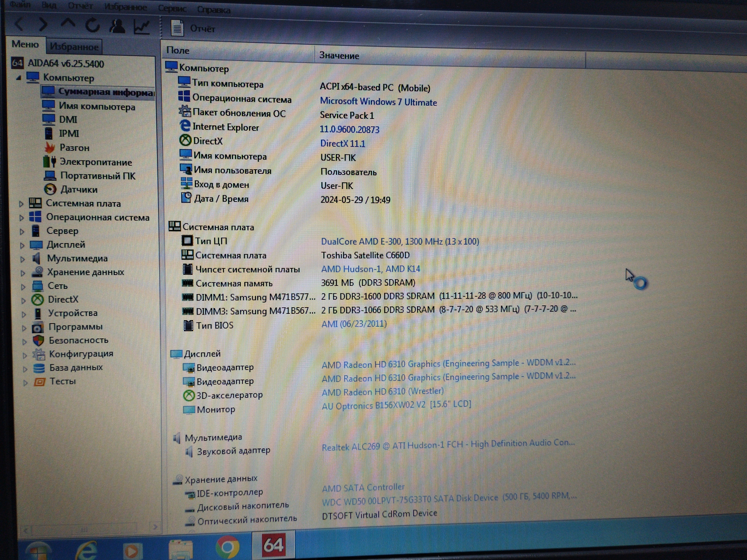Open the Сервис menu
This screenshot has height=560, width=747.
(172, 8)
